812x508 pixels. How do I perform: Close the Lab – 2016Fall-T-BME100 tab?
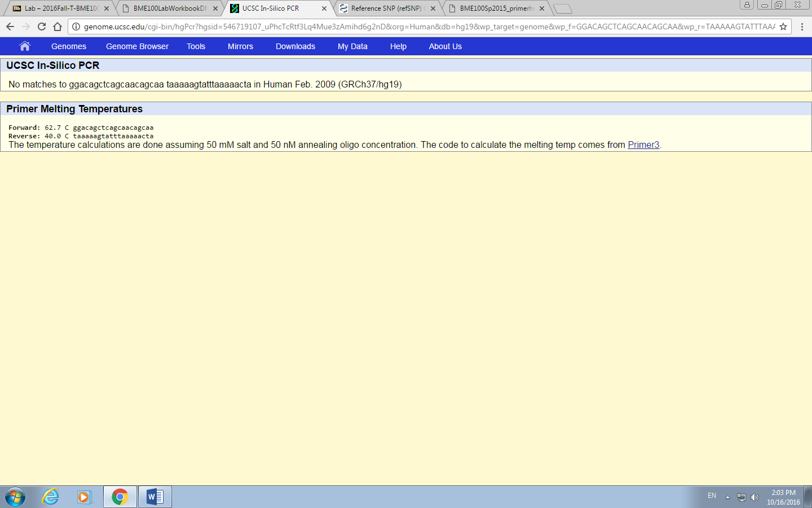pos(107,8)
